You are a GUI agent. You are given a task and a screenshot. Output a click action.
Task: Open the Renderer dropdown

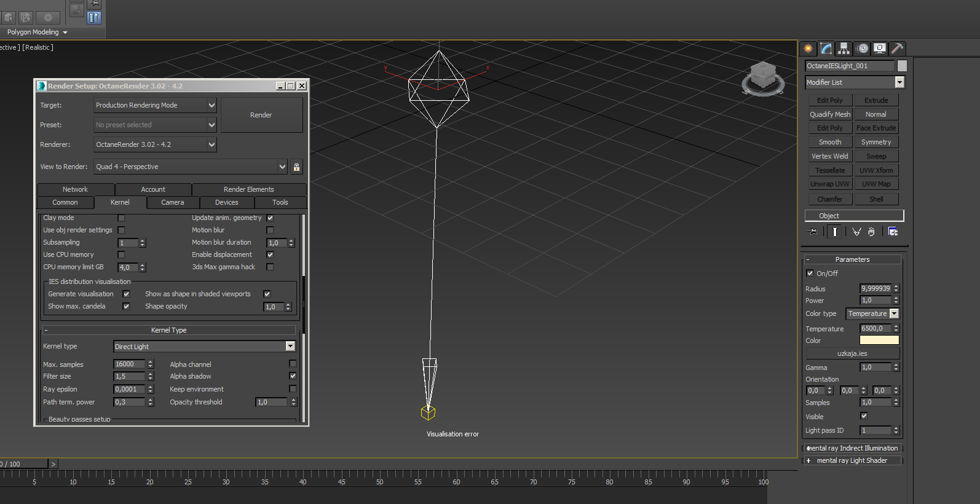pos(155,144)
